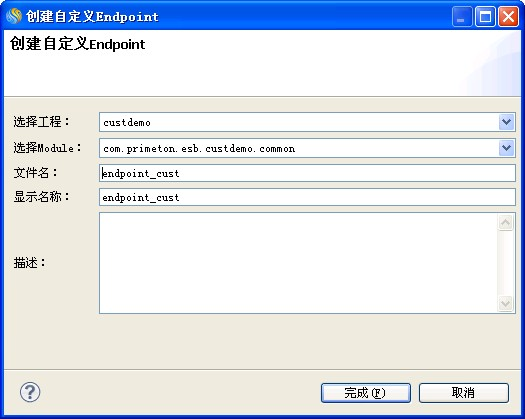Image resolution: width=525 pixels, height=419 pixels.
Task: Focus the 显示名称 input field
Action: 307,197
